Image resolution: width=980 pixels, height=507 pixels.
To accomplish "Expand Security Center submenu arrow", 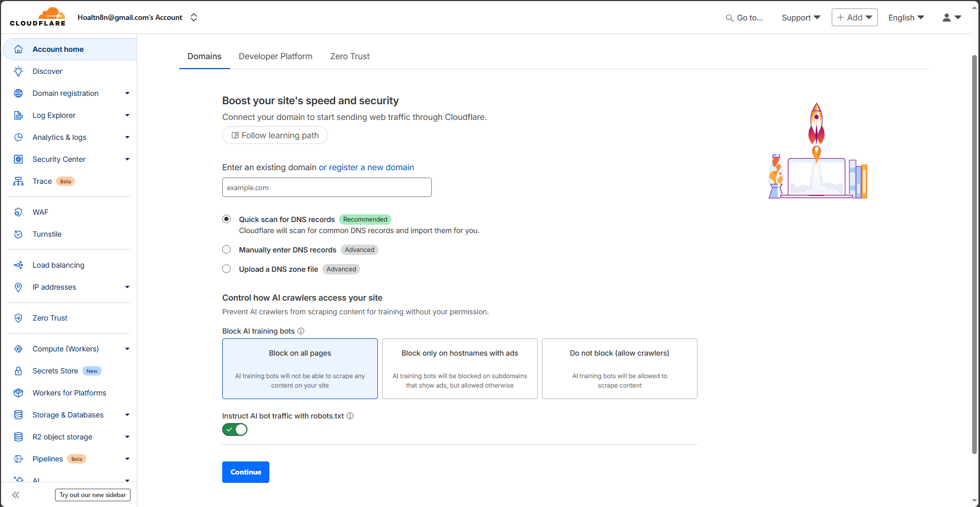I will (127, 159).
